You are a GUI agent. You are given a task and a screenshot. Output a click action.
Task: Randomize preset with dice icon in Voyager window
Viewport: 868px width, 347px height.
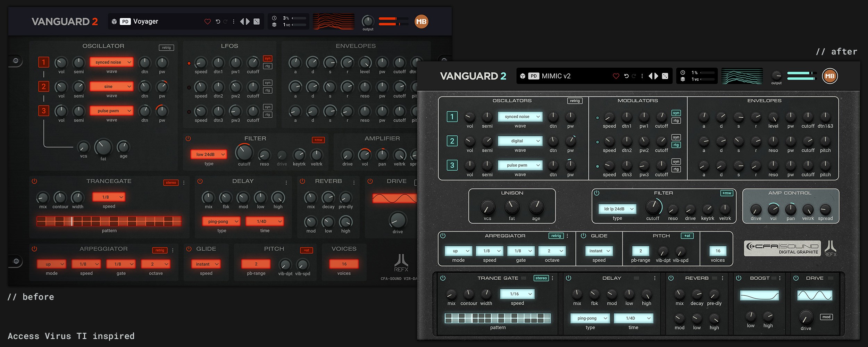coord(257,22)
